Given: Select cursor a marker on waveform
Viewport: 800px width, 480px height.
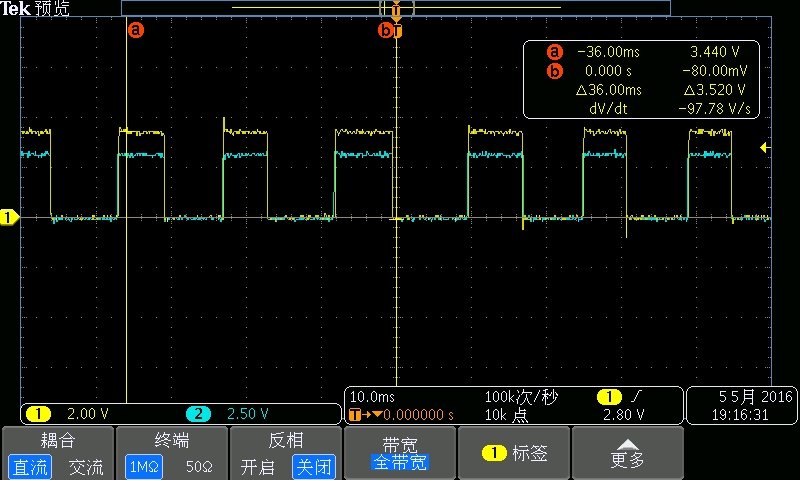Looking at the screenshot, I should point(135,30).
